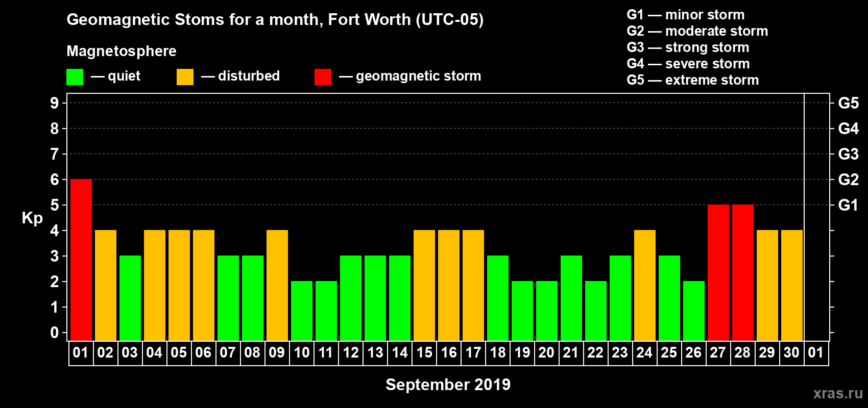Image resolution: width=868 pixels, height=408 pixels.
Task: Click 'G2 — moderate storm' legend text
Action: (697, 31)
